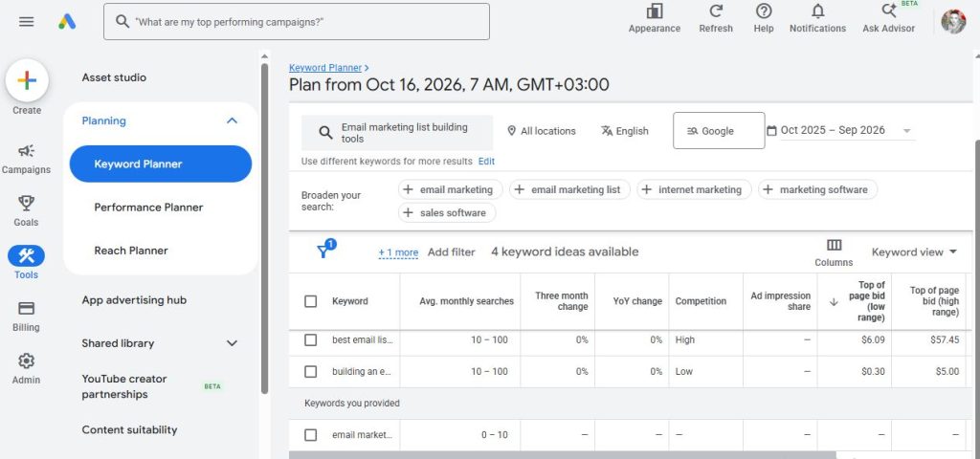Sort by YoY change column header

[x=636, y=301]
